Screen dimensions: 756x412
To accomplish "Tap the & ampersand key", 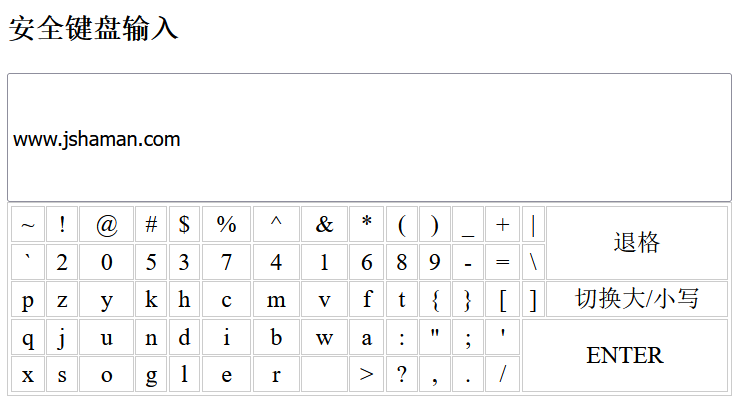I will click(x=324, y=224).
